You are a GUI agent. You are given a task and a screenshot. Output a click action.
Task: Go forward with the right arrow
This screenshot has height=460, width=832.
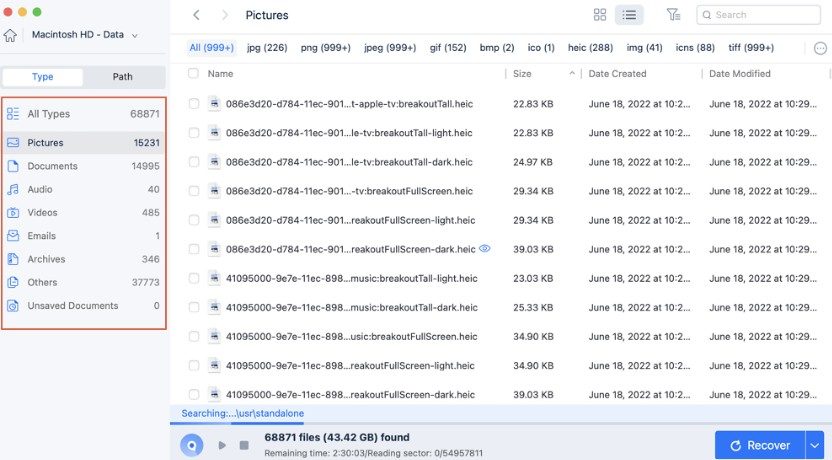(225, 15)
